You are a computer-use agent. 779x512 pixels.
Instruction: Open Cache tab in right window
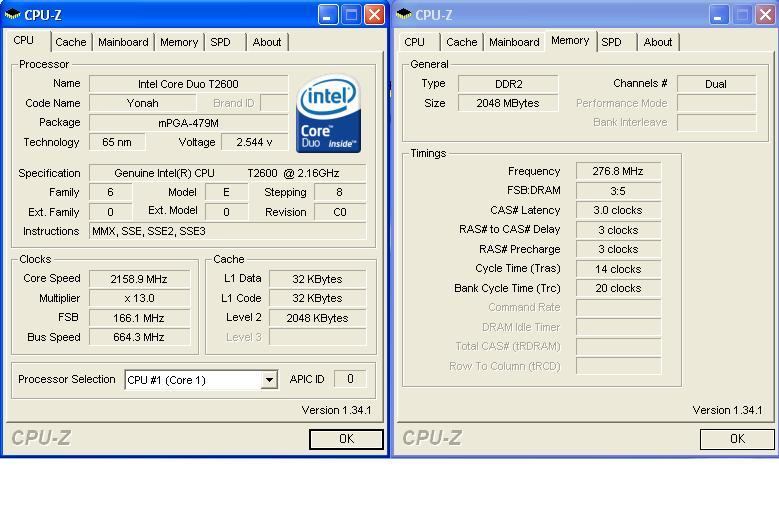pos(462,42)
